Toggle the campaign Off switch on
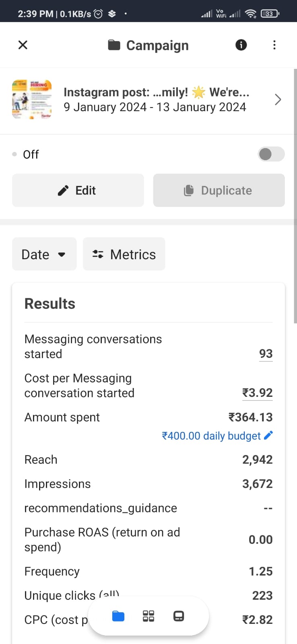The width and height of the screenshot is (297, 644). (271, 154)
